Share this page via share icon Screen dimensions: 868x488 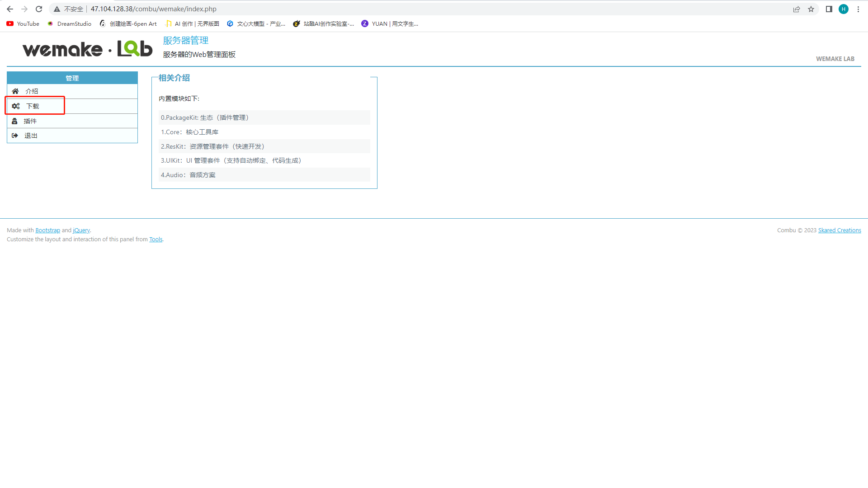click(797, 9)
